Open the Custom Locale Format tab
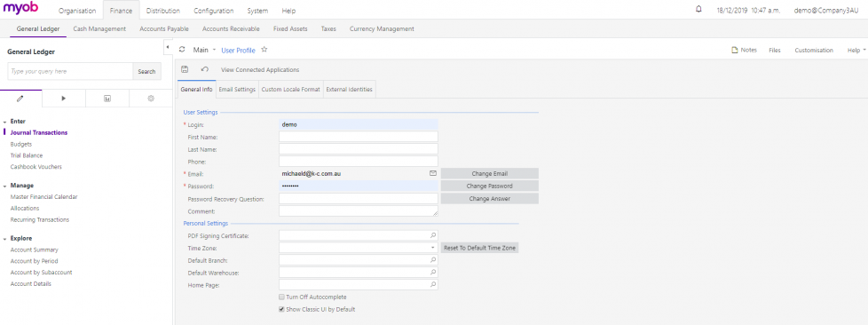Viewport: 868px width, 325px height. (290, 89)
